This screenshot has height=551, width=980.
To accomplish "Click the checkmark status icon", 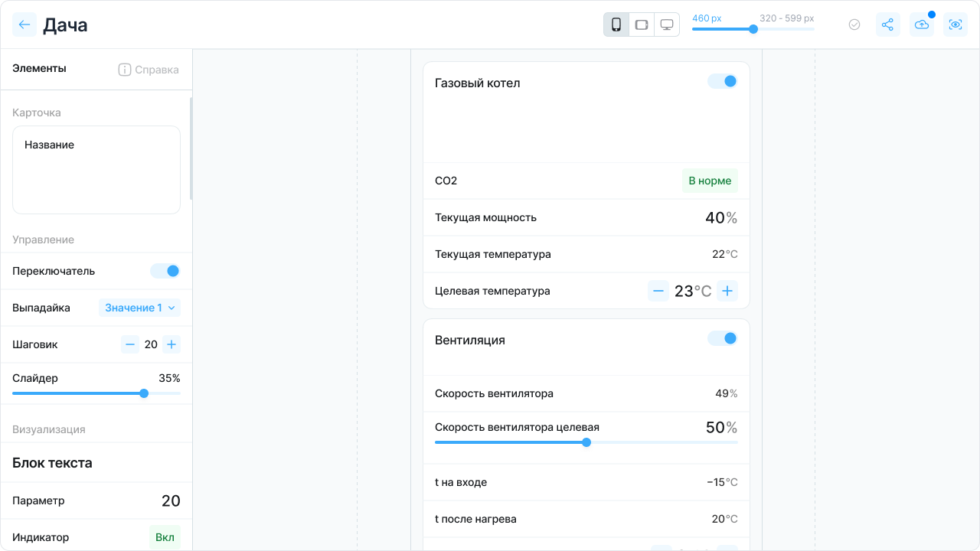I will (x=854, y=24).
